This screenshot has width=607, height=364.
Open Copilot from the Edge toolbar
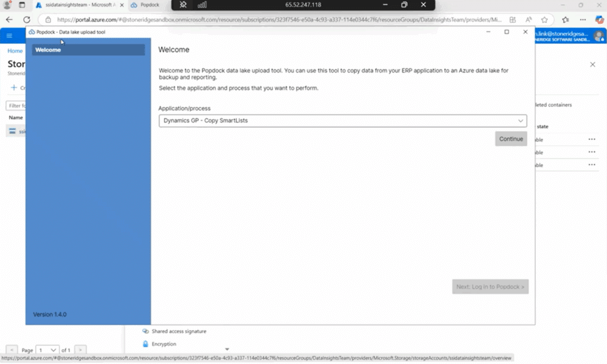(599, 20)
